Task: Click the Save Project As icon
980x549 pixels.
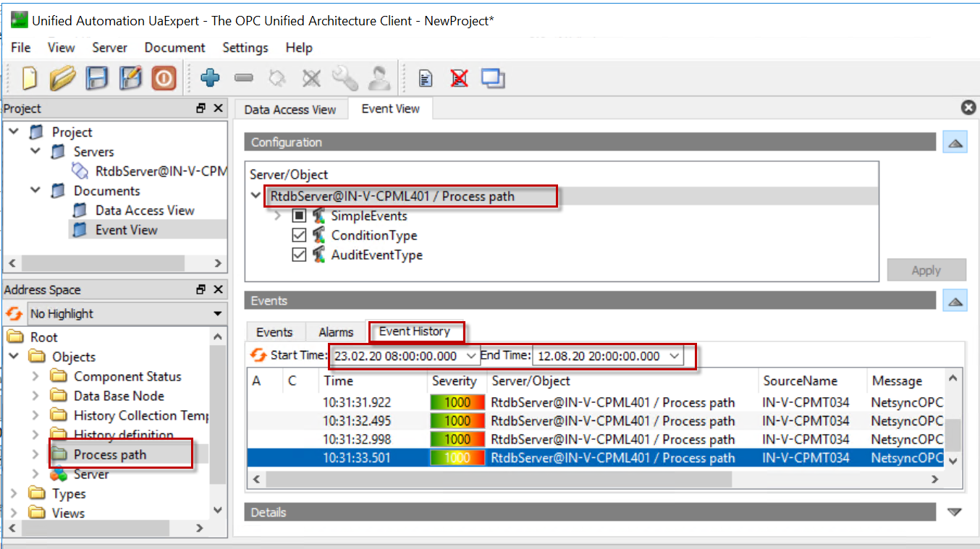Action: 130,78
